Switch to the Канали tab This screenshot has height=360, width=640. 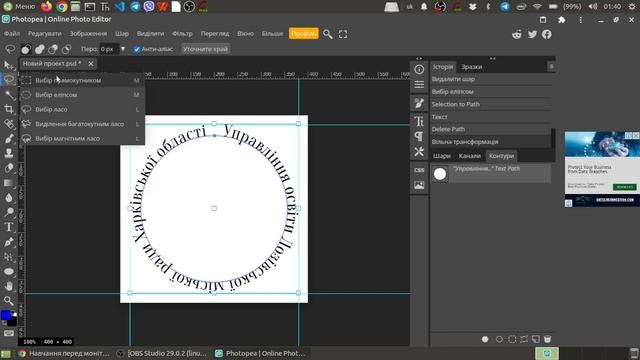(x=469, y=156)
